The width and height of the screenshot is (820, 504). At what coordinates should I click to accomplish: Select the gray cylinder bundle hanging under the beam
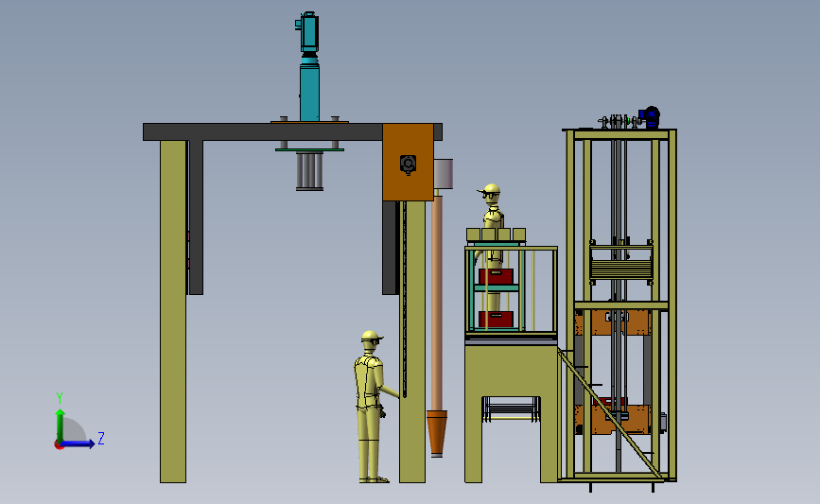click(309, 171)
